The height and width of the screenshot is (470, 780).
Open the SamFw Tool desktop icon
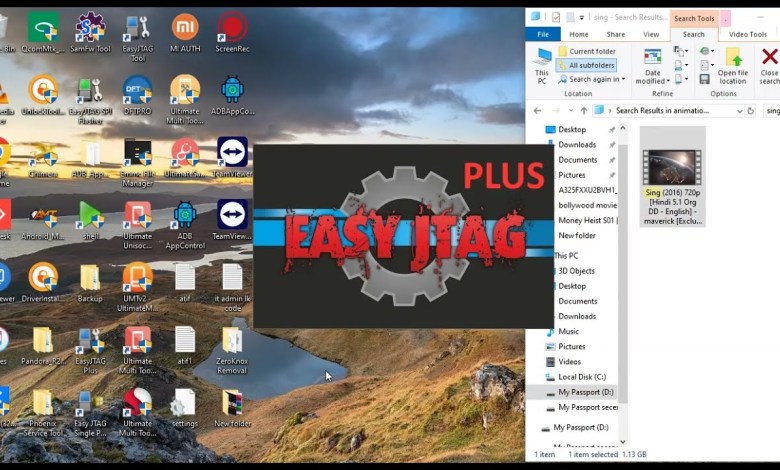(x=90, y=32)
